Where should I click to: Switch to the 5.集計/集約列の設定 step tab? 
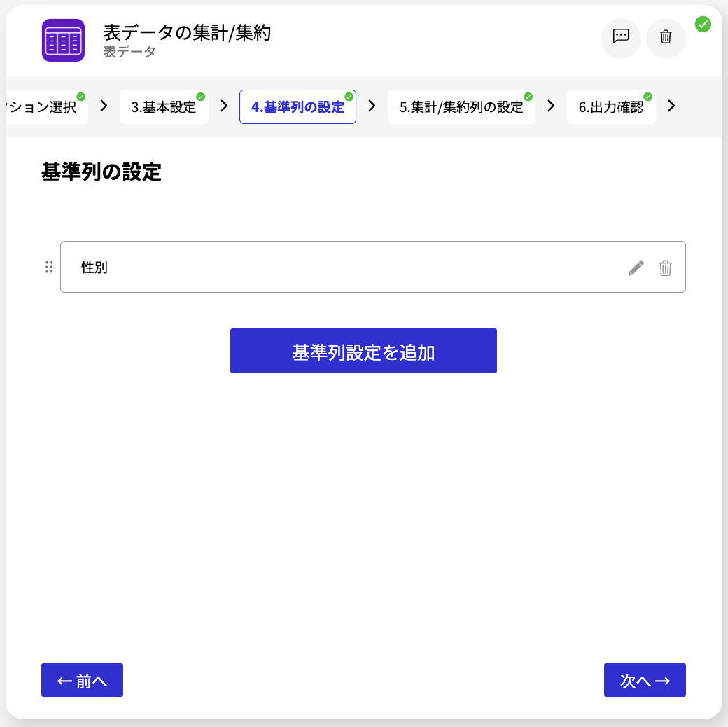point(461,107)
